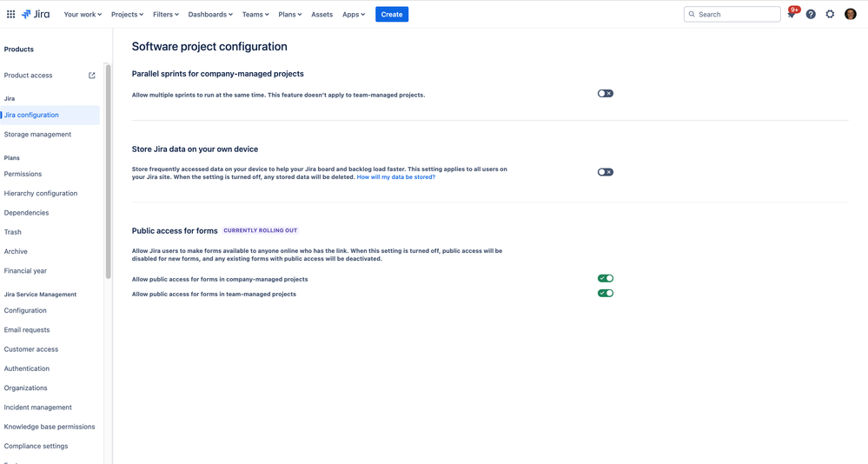Enable parallel sprints toggle

(605, 94)
